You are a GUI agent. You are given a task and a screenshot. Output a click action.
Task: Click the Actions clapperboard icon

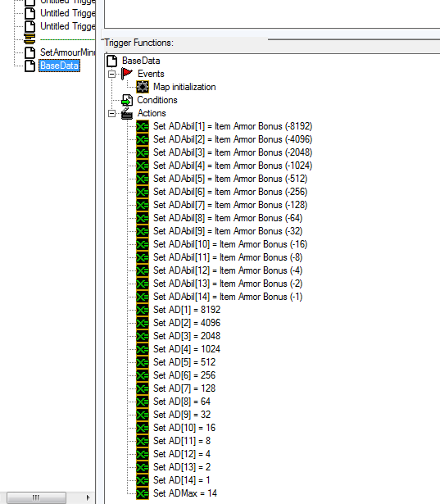127,113
